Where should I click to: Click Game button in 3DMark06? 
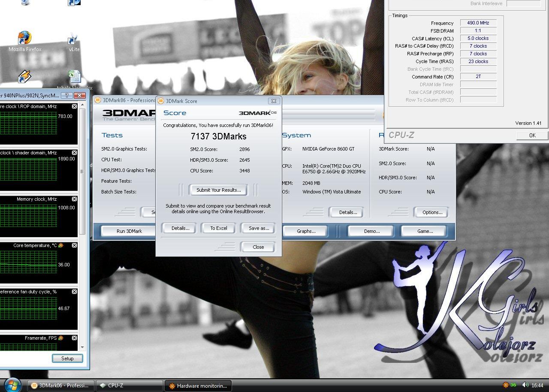425,231
